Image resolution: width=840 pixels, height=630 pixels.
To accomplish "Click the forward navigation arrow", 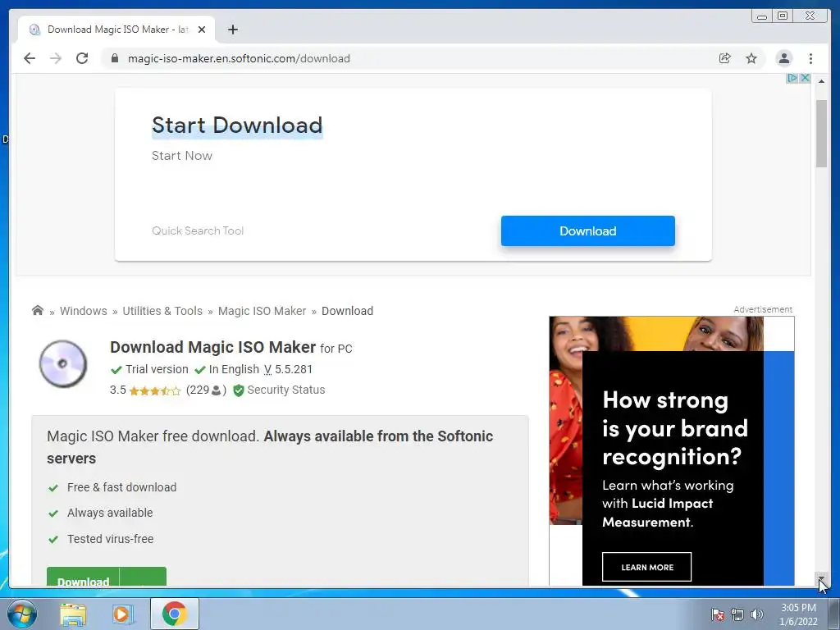I will coord(56,58).
